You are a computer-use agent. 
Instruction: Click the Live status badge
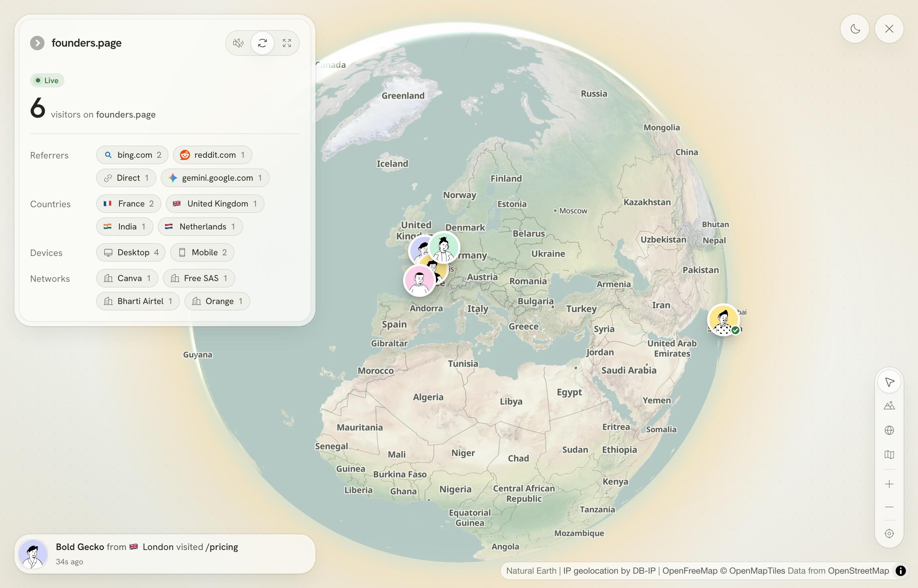point(47,80)
